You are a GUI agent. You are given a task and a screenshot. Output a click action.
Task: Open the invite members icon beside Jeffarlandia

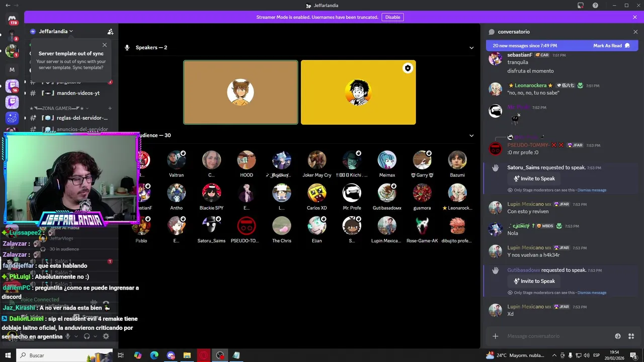tap(110, 32)
